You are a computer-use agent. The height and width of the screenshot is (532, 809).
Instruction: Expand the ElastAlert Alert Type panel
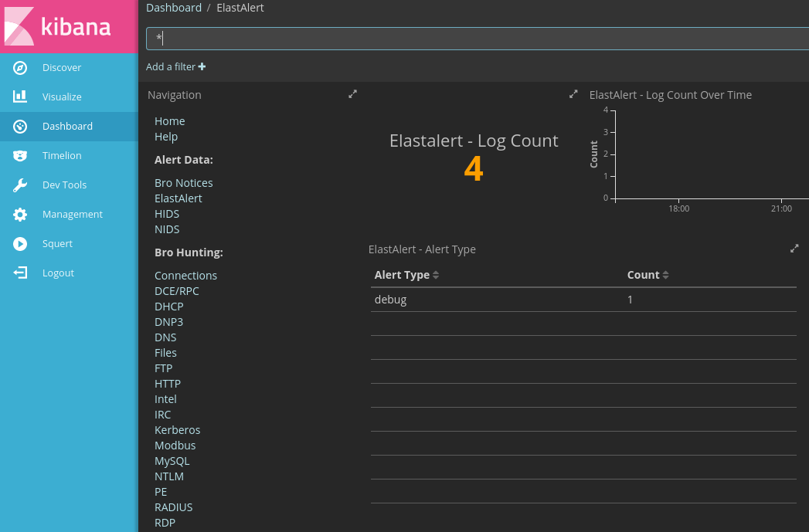coord(794,249)
